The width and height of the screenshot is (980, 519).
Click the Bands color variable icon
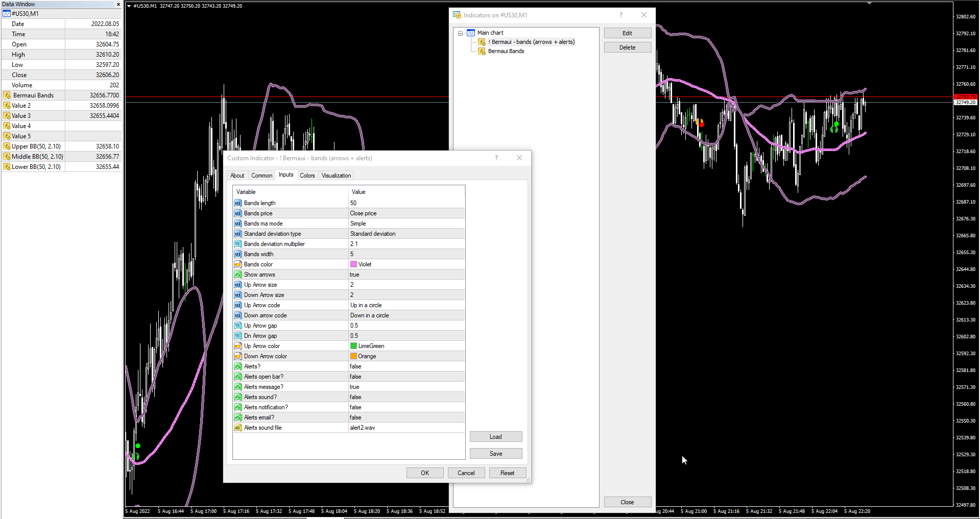pos(237,264)
